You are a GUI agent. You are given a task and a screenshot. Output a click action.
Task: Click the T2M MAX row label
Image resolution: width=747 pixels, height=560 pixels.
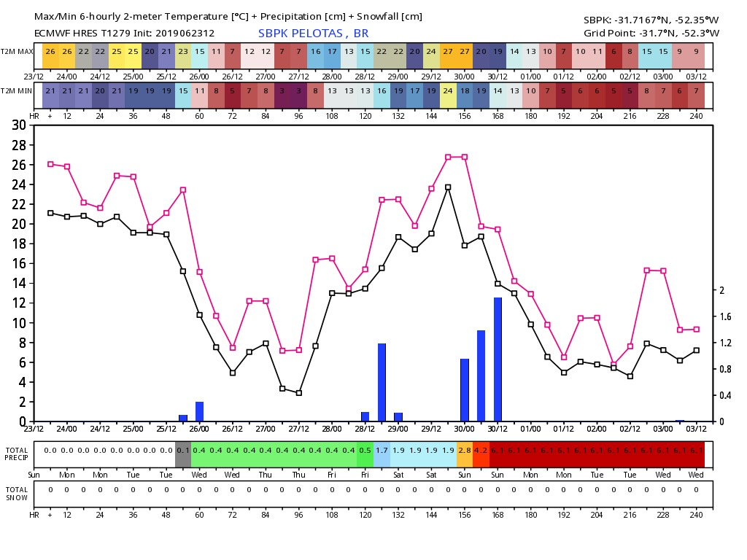(17, 52)
